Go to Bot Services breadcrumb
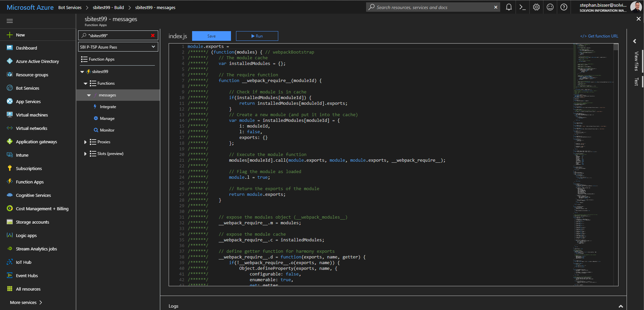Screen dimensions: 644x310 70,7
